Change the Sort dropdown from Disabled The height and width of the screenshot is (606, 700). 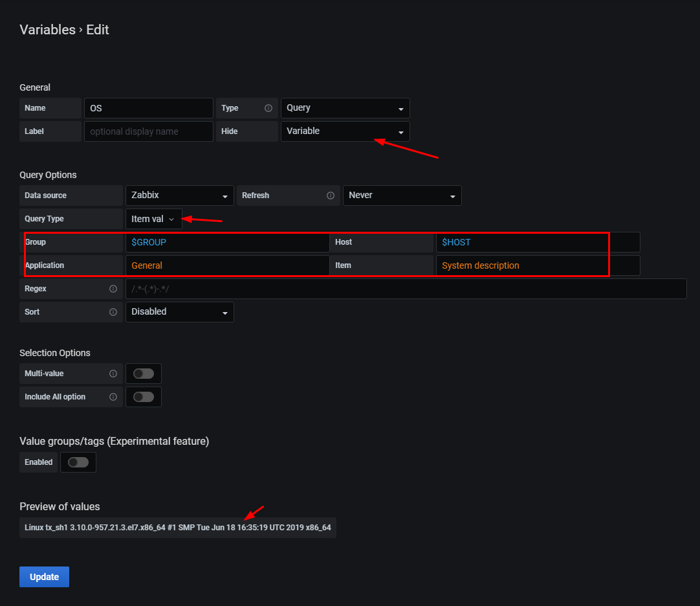(179, 312)
